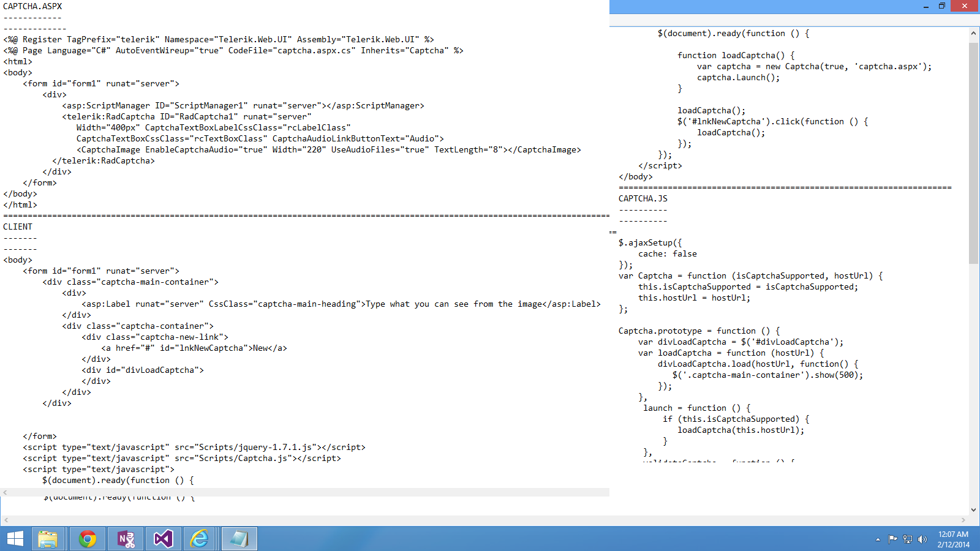Click the "loadCaptcha(this.hostUrl);" line
The width and height of the screenshot is (980, 551).
pyautogui.click(x=741, y=430)
